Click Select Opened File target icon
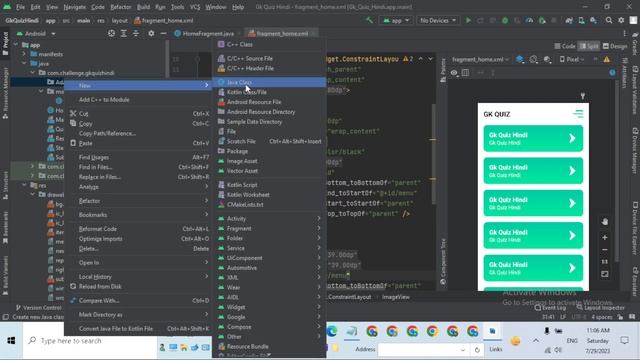The height and width of the screenshot is (360, 640). coord(111,33)
